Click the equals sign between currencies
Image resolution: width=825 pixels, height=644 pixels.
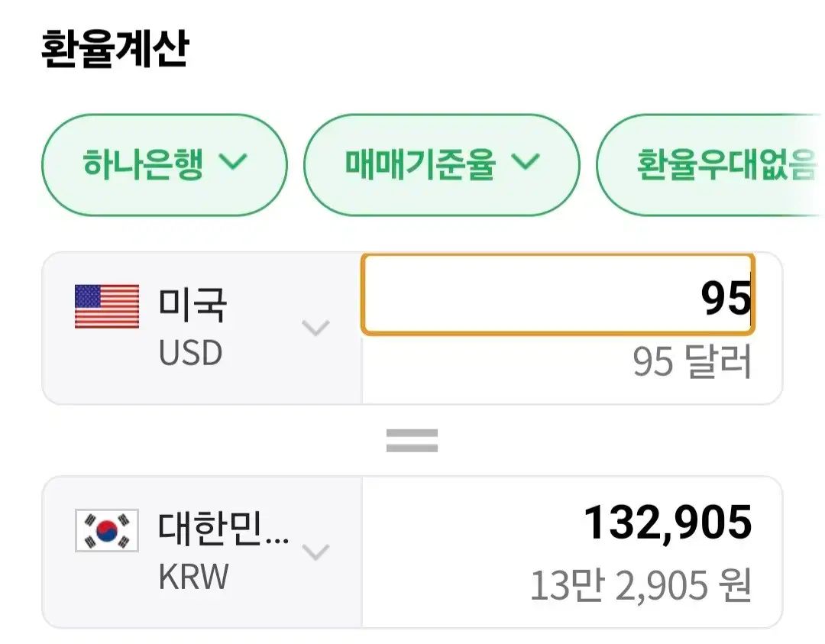click(412, 440)
